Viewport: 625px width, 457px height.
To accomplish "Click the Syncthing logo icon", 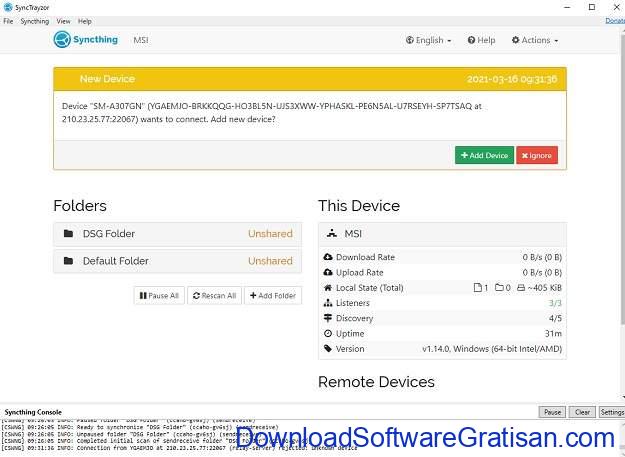I will point(62,40).
